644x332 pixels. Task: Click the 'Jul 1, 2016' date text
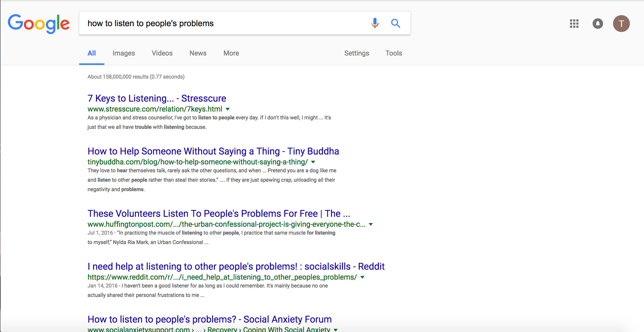[x=100, y=233]
